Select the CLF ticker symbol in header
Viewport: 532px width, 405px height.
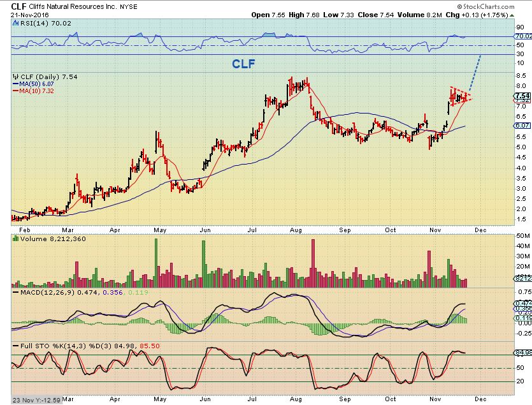coord(18,6)
